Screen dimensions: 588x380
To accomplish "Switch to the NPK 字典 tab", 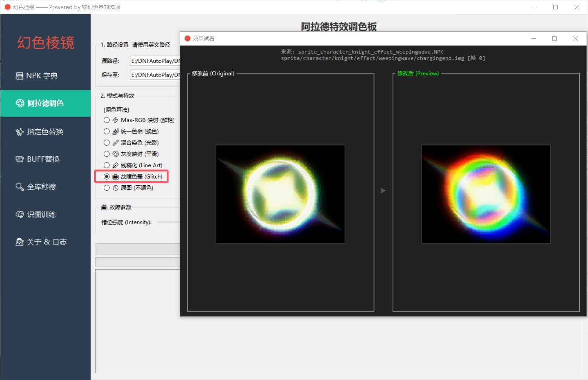I will click(x=20, y=76).
